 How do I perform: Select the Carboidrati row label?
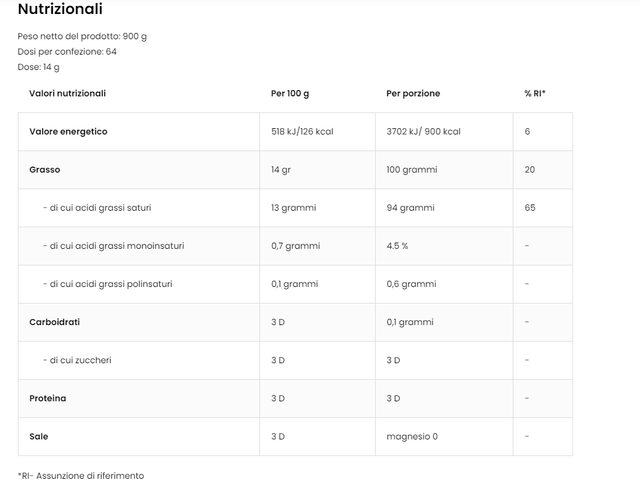54,322
